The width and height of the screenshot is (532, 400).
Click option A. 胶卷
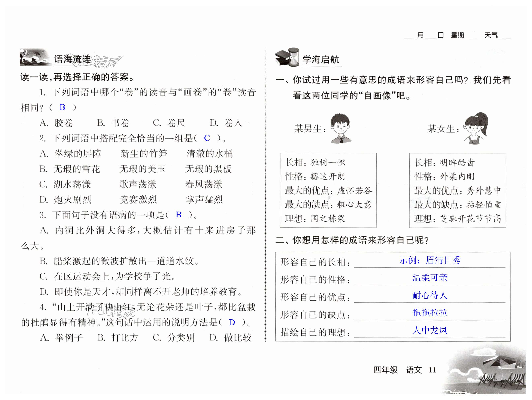point(57,123)
